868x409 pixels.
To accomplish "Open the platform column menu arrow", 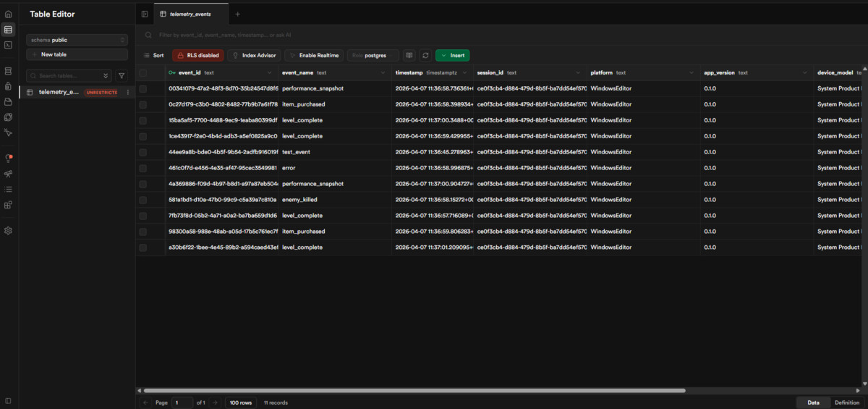I will [x=692, y=73].
